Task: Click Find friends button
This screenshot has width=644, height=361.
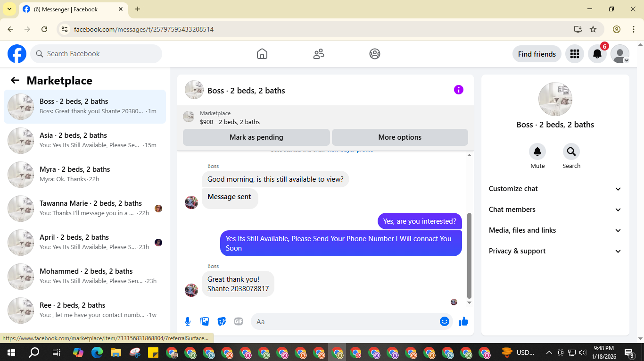Action: (537, 54)
